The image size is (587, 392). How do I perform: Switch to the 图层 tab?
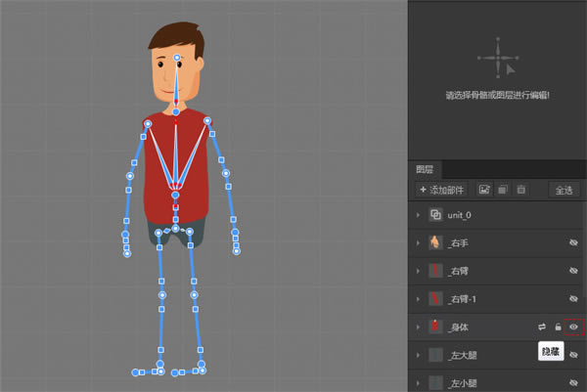coord(425,168)
